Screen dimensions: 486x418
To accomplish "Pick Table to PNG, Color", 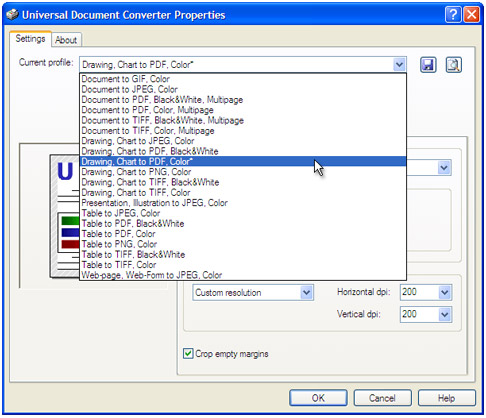I will [x=243, y=244].
